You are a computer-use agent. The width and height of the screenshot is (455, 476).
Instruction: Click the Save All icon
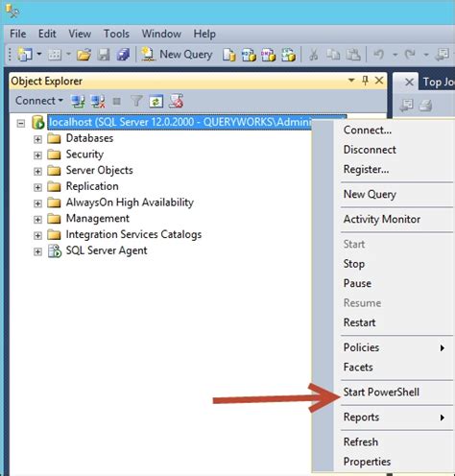tap(123, 55)
